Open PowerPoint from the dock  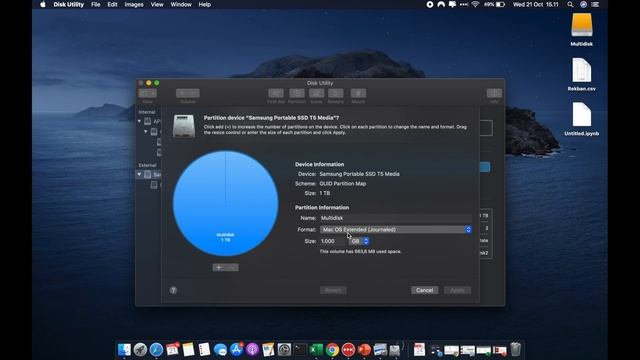click(364, 350)
